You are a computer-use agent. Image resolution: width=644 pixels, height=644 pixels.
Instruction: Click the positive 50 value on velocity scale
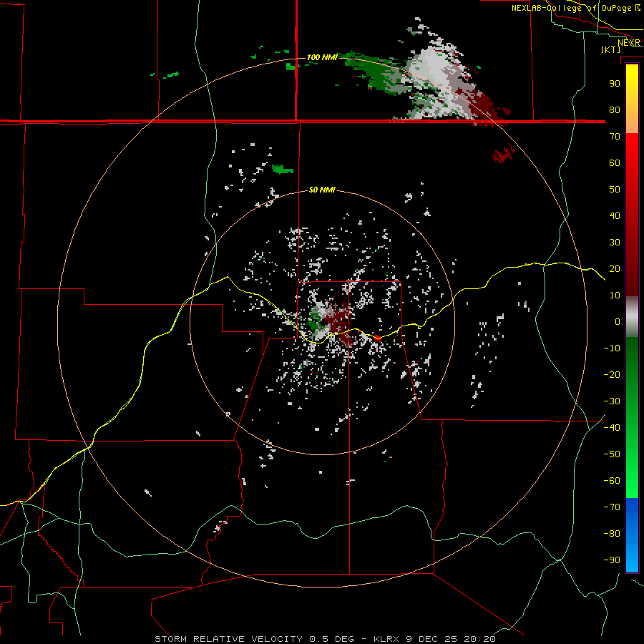[x=615, y=190]
